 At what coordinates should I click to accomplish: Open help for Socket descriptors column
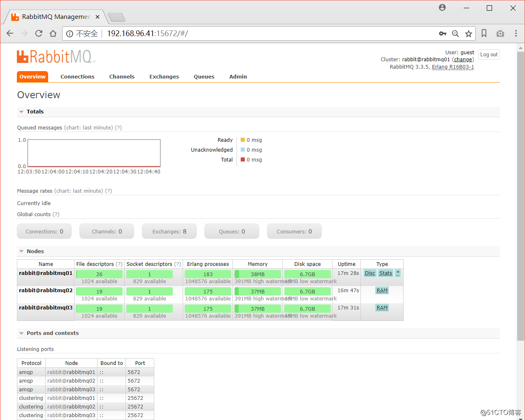(x=178, y=264)
